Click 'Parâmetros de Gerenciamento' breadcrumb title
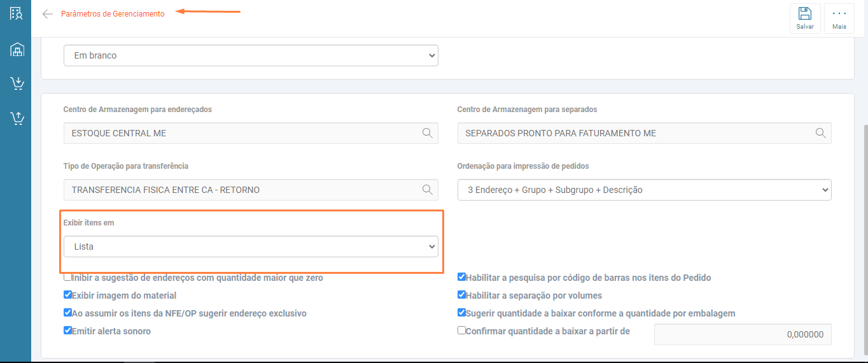The image size is (868, 363). [113, 14]
